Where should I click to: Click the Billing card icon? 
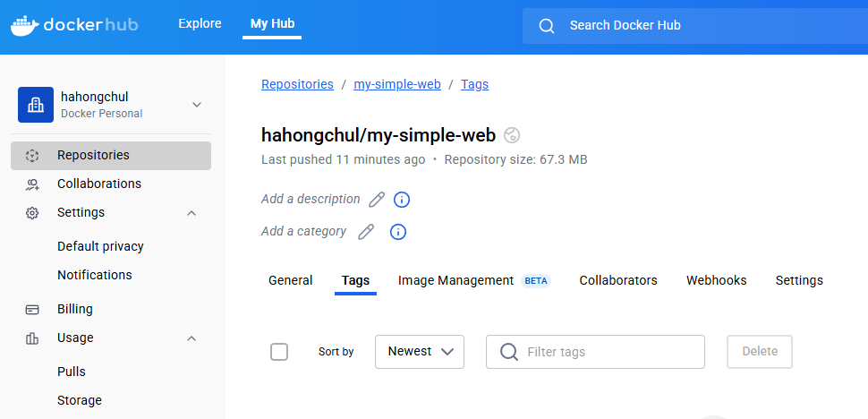coord(32,310)
